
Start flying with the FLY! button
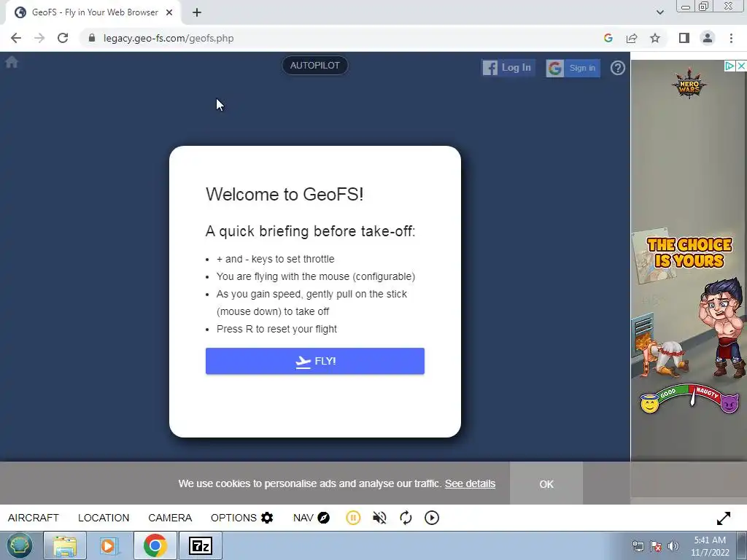pos(315,361)
